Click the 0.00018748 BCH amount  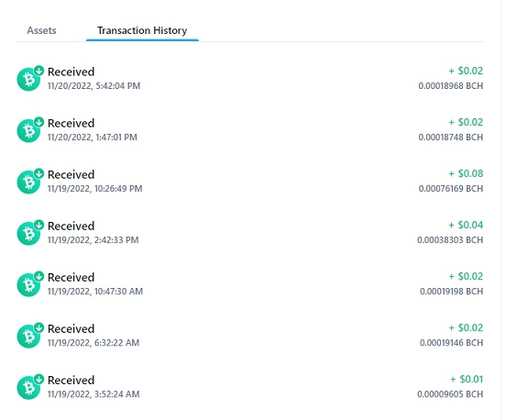click(x=451, y=138)
